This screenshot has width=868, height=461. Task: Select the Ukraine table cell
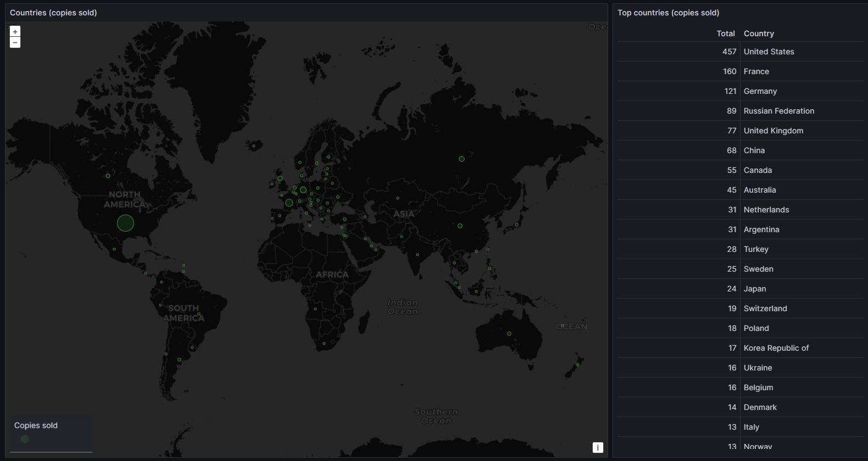802,368
